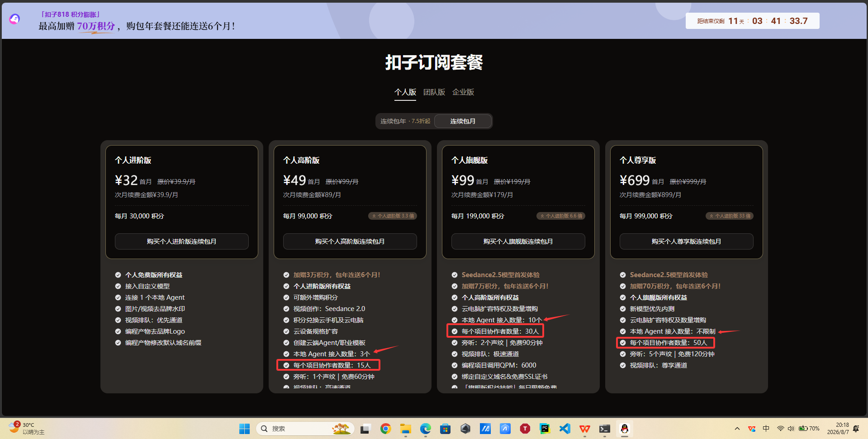
Task: Open the weather widget showing 30°C
Action: click(x=27, y=428)
